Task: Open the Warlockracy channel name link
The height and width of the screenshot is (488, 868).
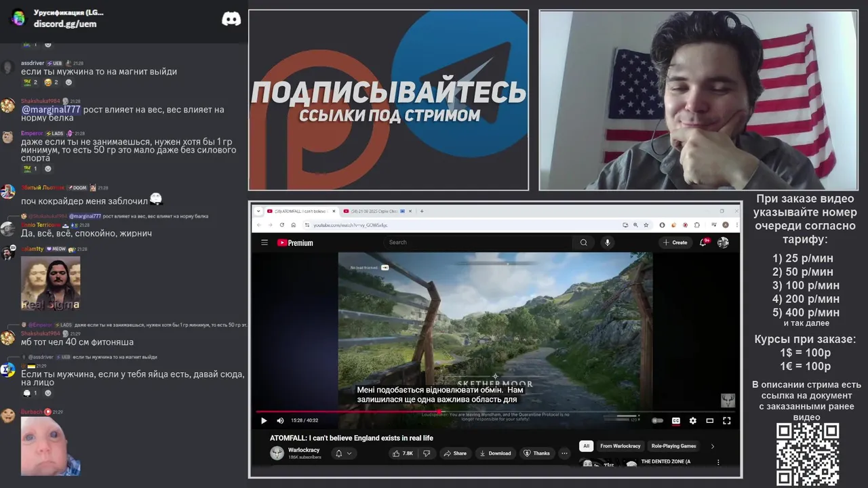Action: click(x=304, y=450)
